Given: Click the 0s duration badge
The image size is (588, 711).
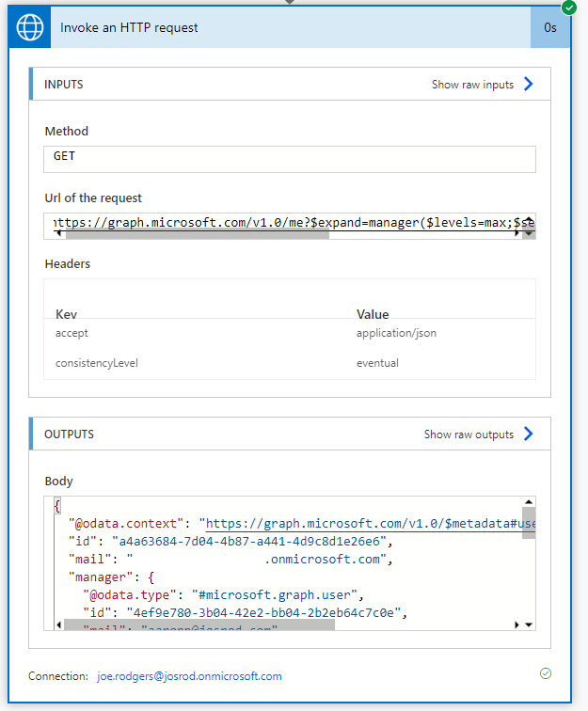Looking at the screenshot, I should tap(549, 27).
